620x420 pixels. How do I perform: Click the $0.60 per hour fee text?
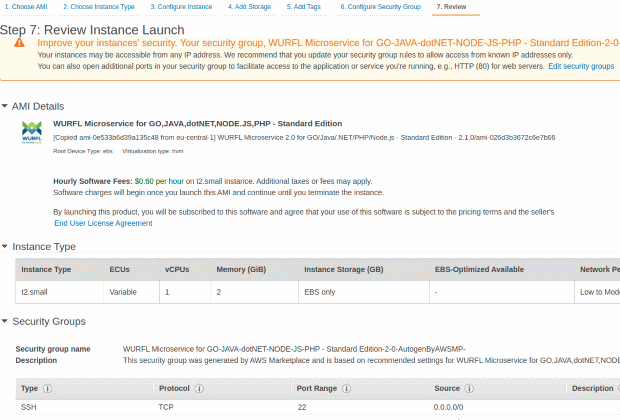[x=159, y=181]
